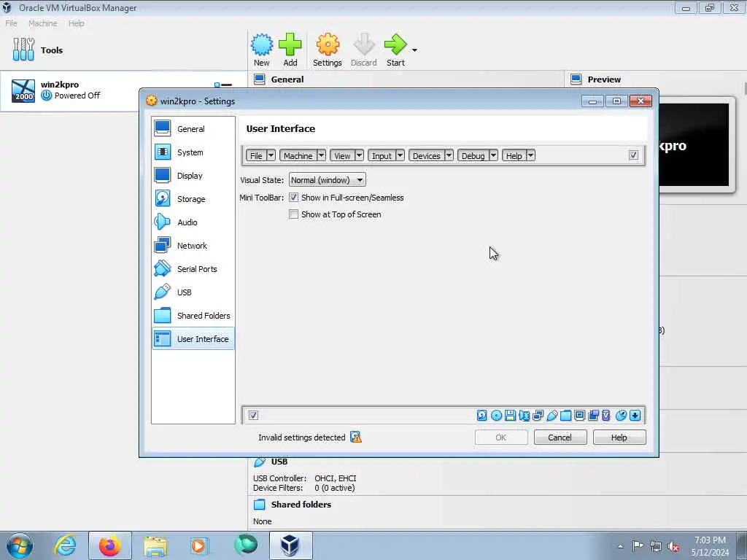Click the Cancel button
Screen dimensions: 747x560
coord(560,437)
